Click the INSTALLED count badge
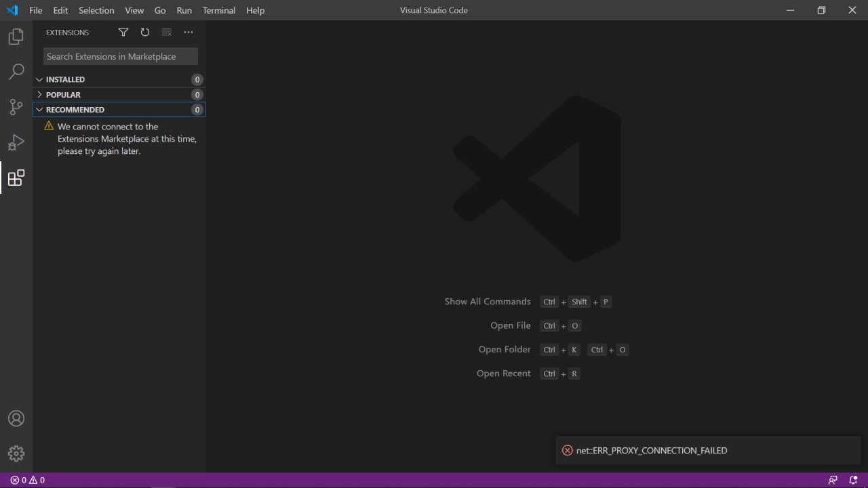 tap(197, 79)
